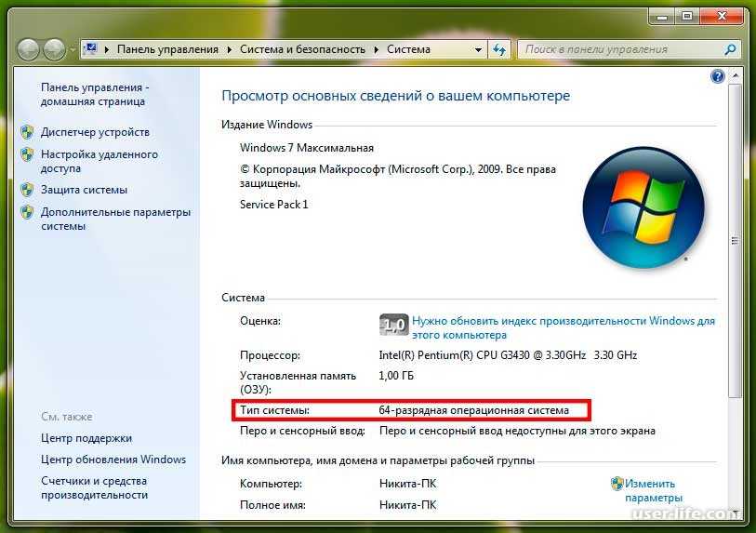Open Защита системы link
Viewport: 756px width, 533px height.
[84, 190]
